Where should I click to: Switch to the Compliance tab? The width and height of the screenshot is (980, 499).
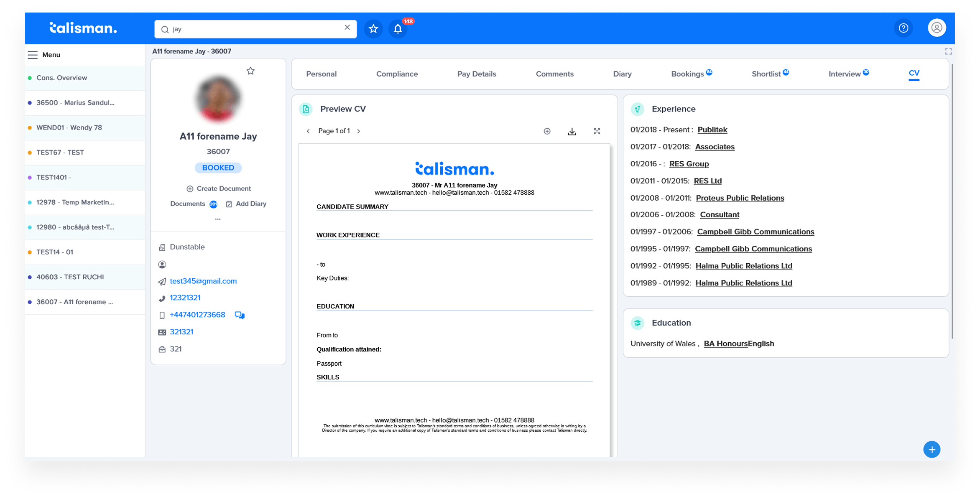pyautogui.click(x=397, y=74)
